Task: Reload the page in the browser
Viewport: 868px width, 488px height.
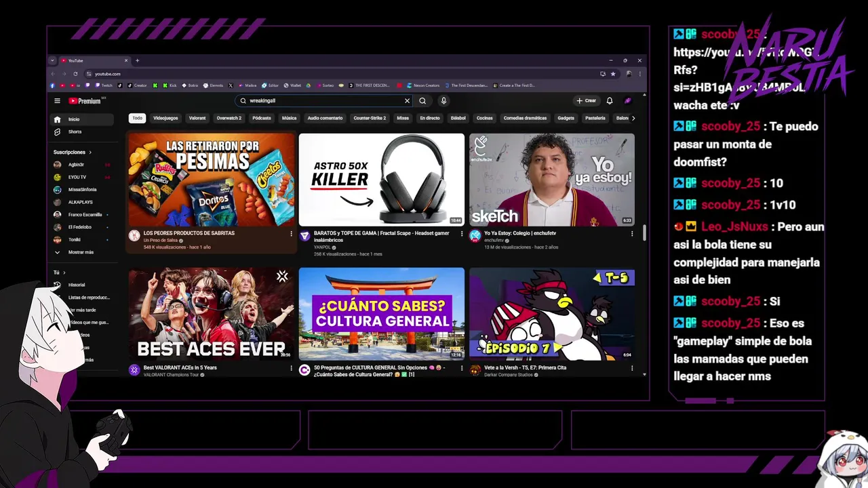Action: [75, 73]
